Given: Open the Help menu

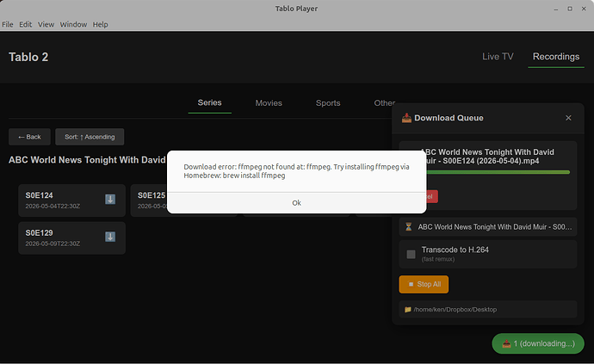Looking at the screenshot, I should pos(101,24).
